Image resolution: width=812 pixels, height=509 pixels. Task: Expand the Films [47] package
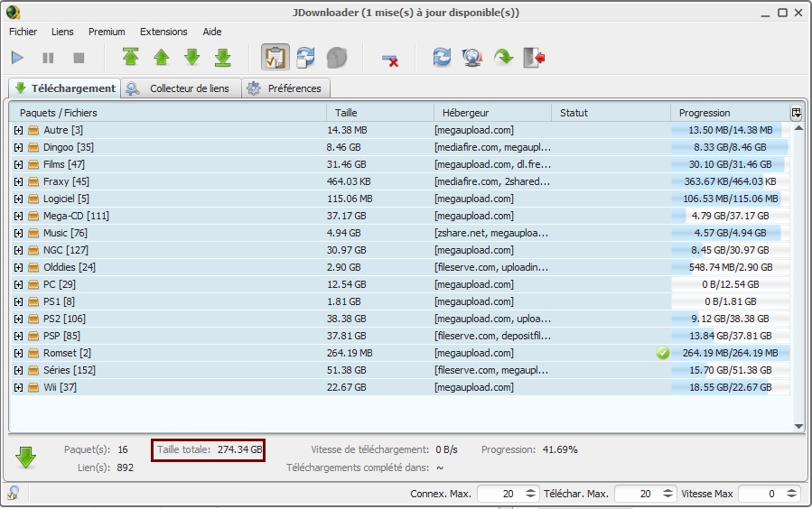[x=19, y=164]
